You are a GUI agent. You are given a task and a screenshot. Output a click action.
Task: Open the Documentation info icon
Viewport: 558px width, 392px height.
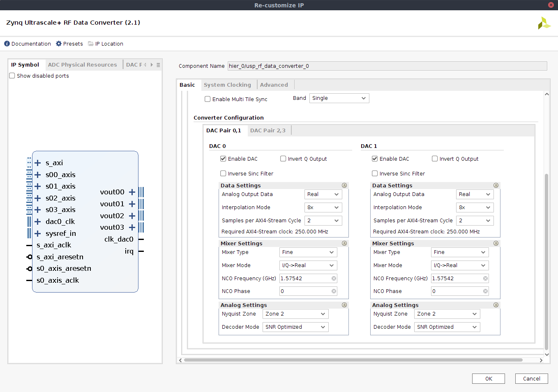point(7,44)
